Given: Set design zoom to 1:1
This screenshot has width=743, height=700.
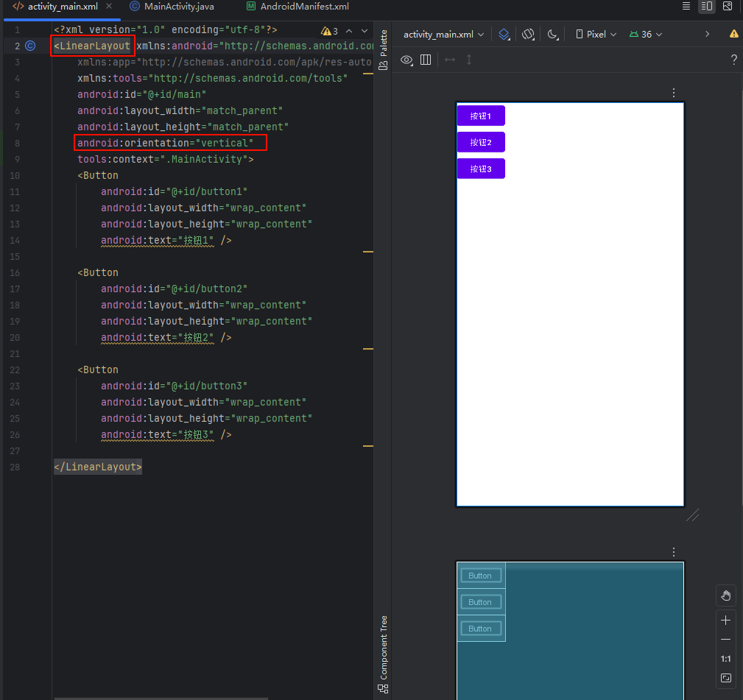Looking at the screenshot, I should pyautogui.click(x=725, y=659).
